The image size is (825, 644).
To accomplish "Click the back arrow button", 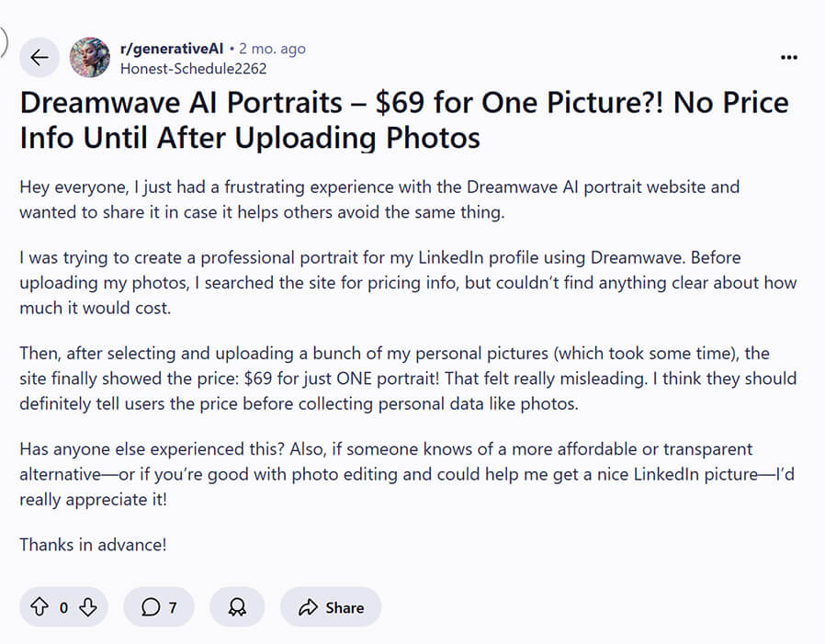I will click(39, 58).
